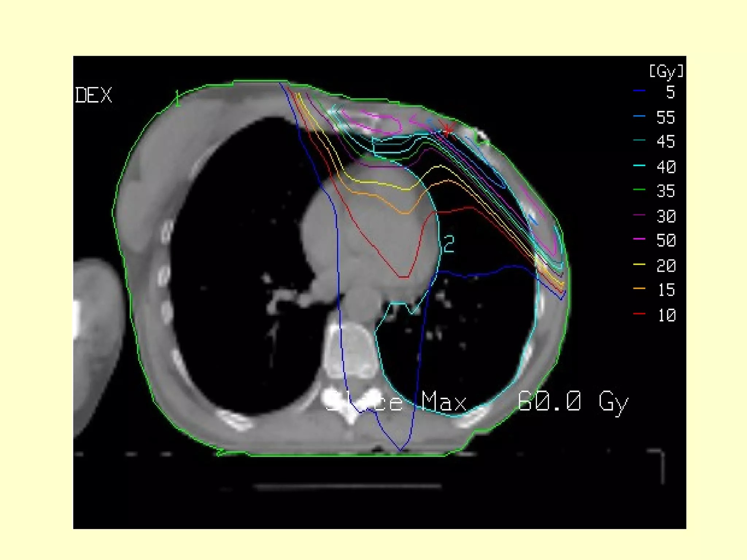Click the 30 Gy purple legend swatch
Viewport: 747px width, 560px height.
[639, 215]
